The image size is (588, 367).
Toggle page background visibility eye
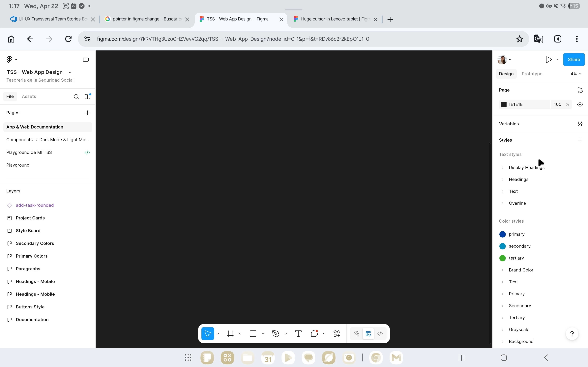coord(580,104)
